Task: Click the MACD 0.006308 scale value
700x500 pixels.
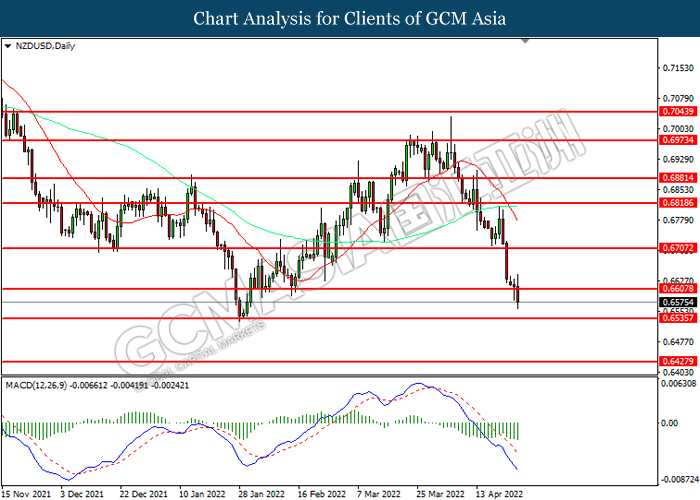Action: [x=678, y=383]
